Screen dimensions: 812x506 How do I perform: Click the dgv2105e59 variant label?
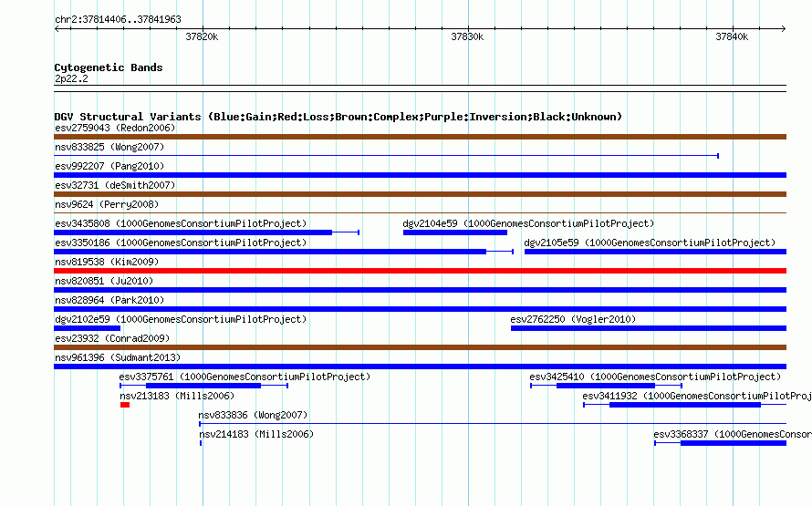tap(650, 243)
